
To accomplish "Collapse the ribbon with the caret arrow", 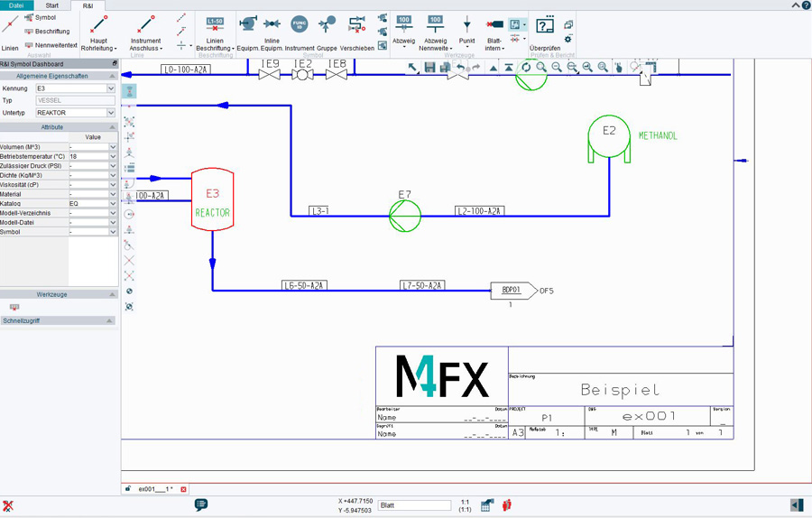I will 796,5.
